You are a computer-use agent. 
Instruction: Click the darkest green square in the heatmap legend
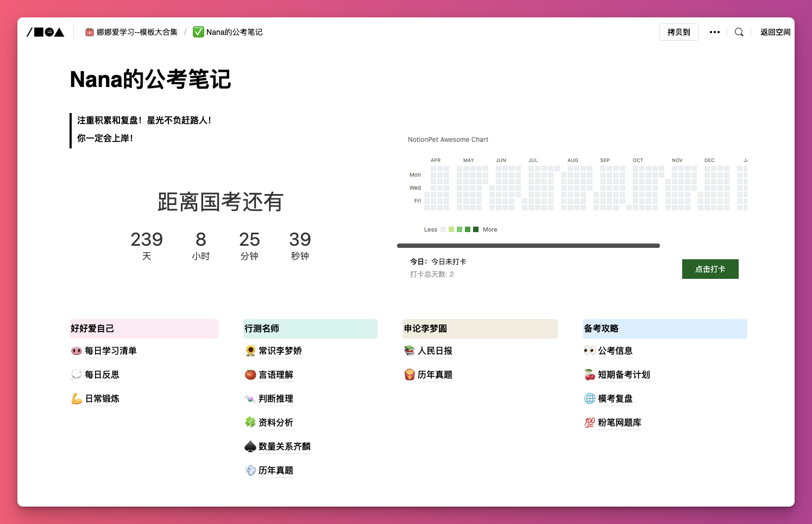476,229
